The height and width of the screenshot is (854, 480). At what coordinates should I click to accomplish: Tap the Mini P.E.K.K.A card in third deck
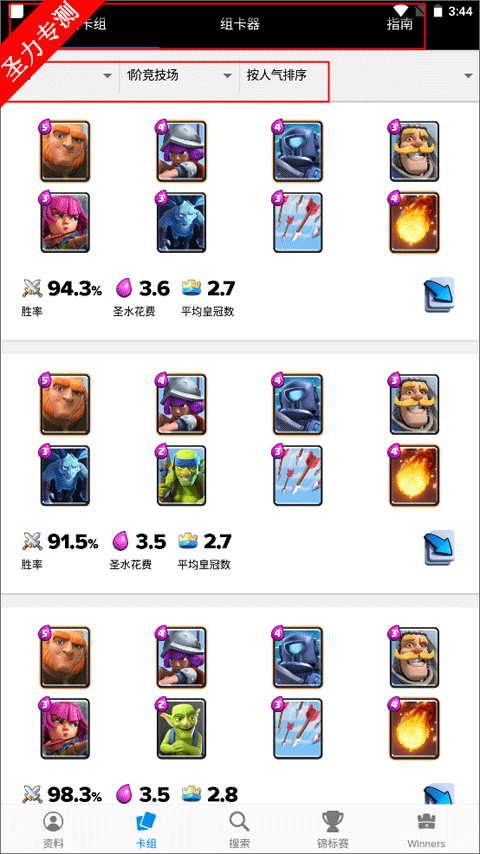(298, 657)
